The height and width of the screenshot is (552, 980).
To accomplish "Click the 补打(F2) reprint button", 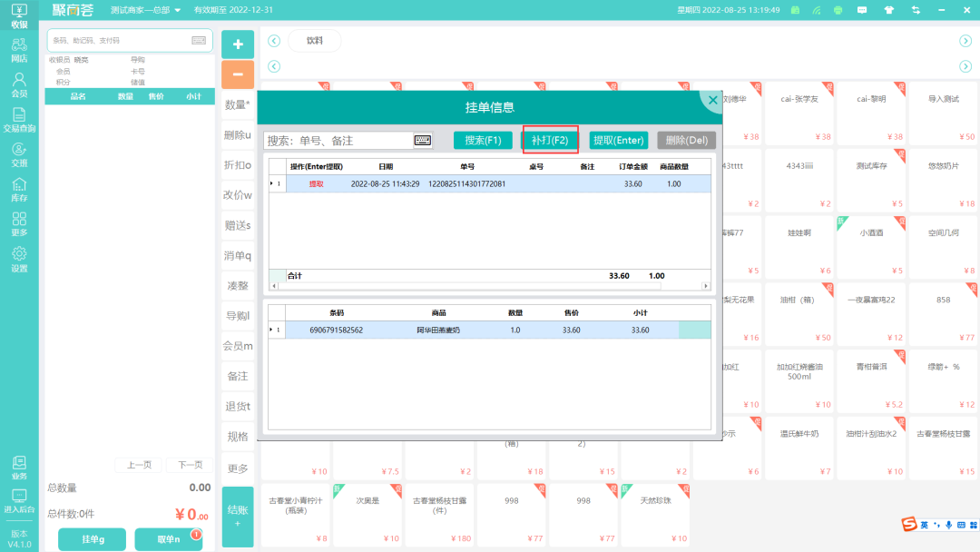I will (x=550, y=141).
